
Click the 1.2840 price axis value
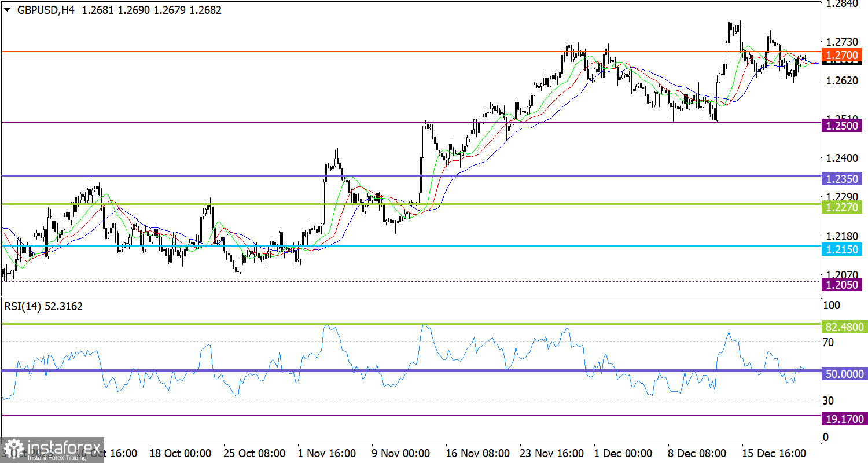tap(841, 4)
